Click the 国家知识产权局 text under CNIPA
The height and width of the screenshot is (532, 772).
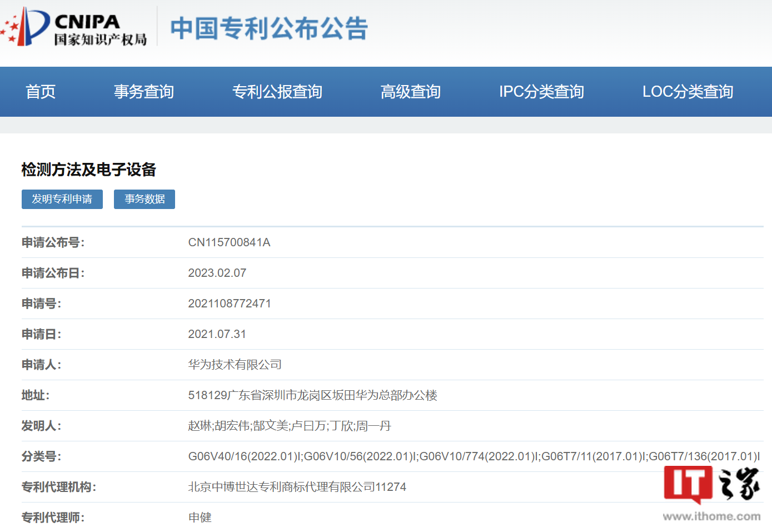[101, 39]
